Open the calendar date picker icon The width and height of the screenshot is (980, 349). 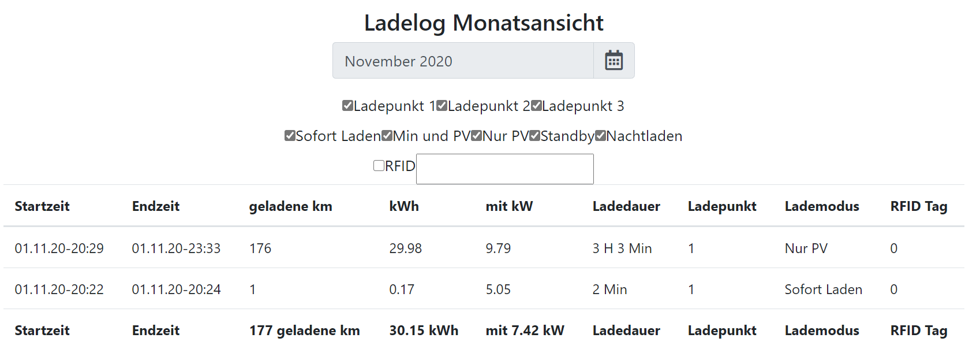[x=614, y=60]
